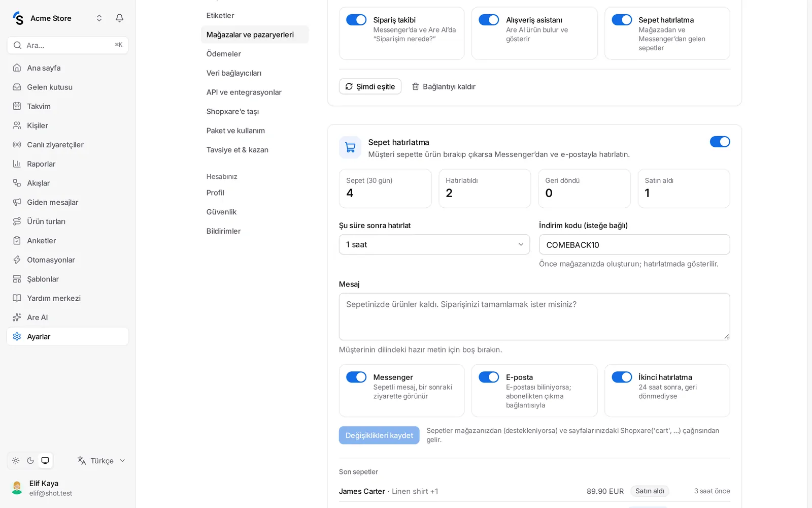Open the '1 saat' reminder delay dropdown
The width and height of the screenshot is (812, 508).
pyautogui.click(x=434, y=244)
